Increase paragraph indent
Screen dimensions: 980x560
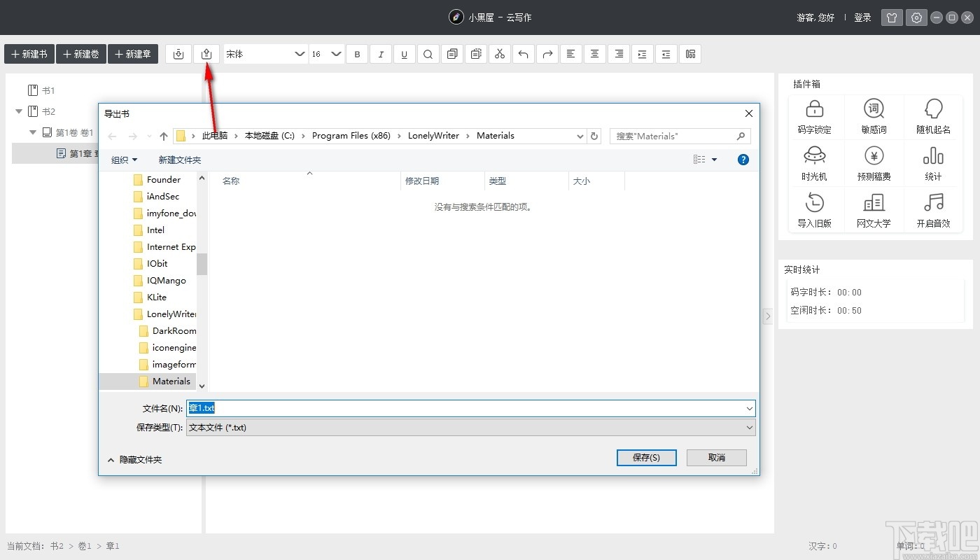tap(642, 54)
